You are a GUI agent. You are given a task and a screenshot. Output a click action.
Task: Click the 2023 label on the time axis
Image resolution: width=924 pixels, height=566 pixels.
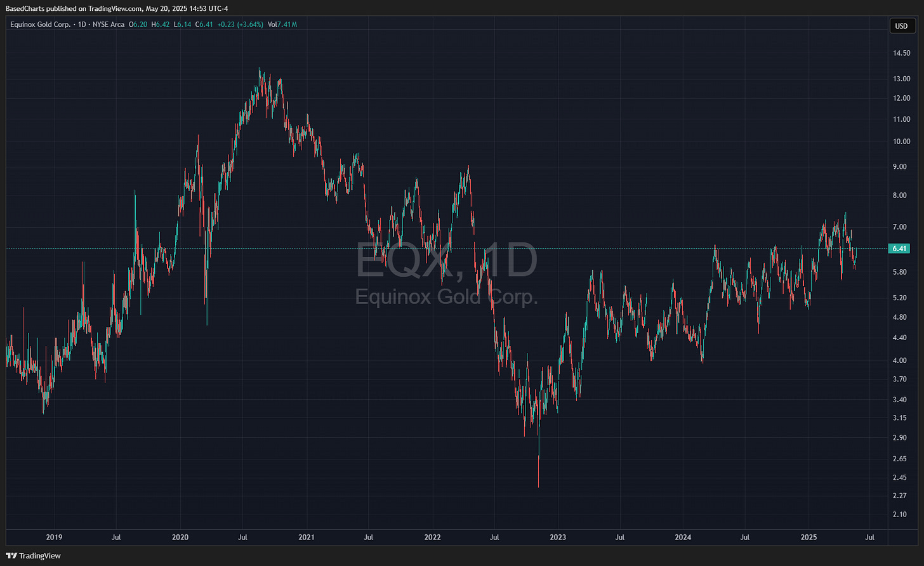click(557, 537)
